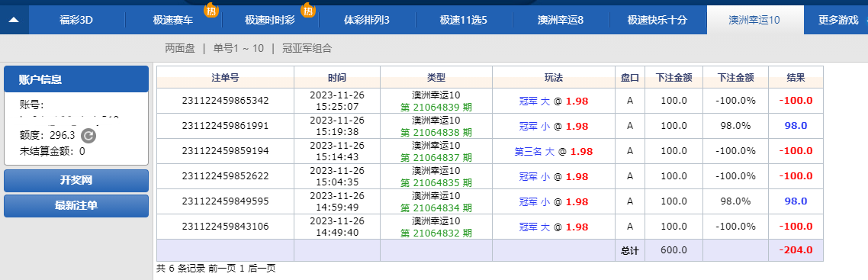Click the 未结算金额 line in account info
This screenshot has height=280, width=868.
pos(53,151)
